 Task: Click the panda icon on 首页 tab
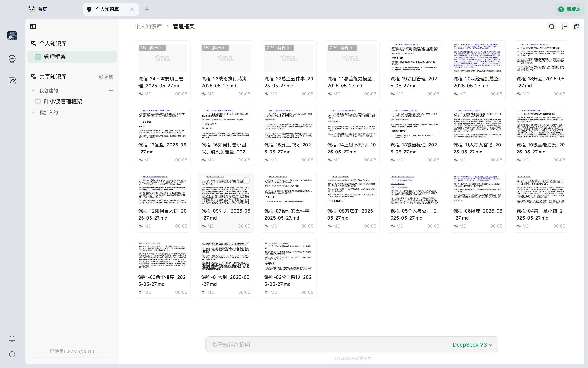tap(31, 9)
